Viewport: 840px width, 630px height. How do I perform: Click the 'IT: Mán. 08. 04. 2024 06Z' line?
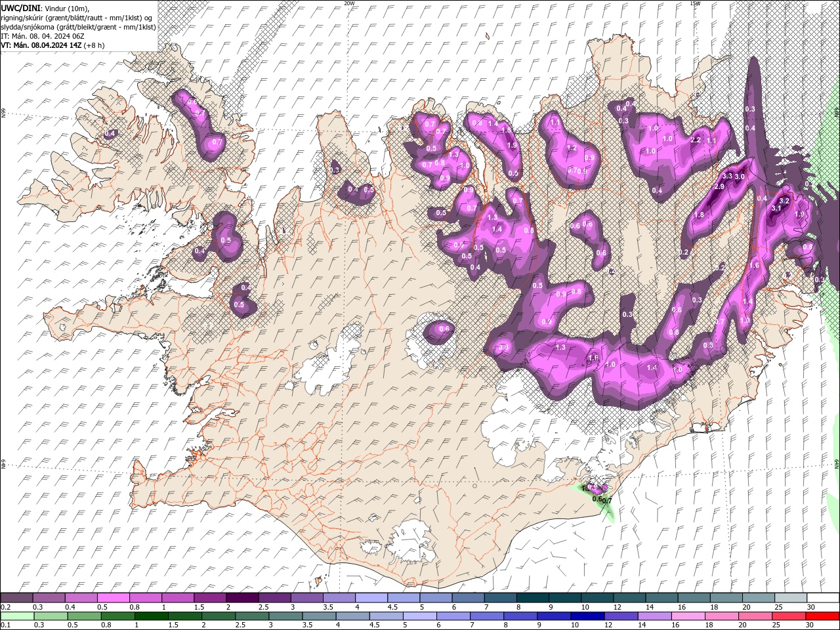42,36
